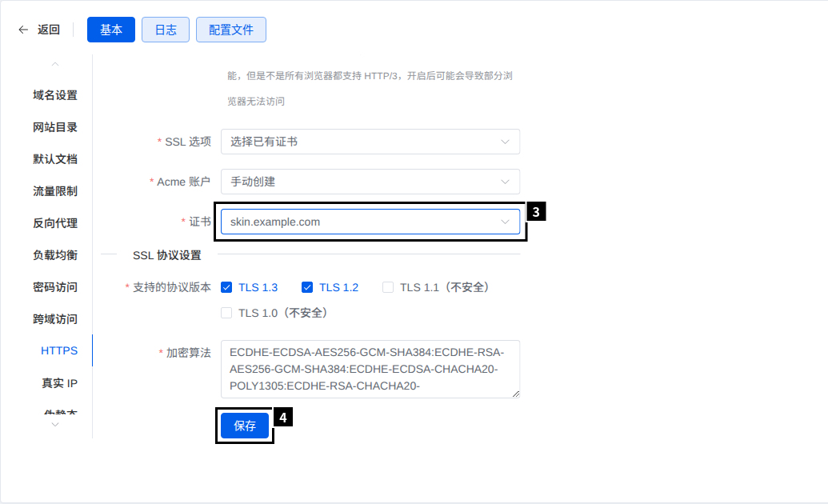Screen dimensions: 828x504
Task: Switch to the 基本 tab
Action: pos(111,30)
